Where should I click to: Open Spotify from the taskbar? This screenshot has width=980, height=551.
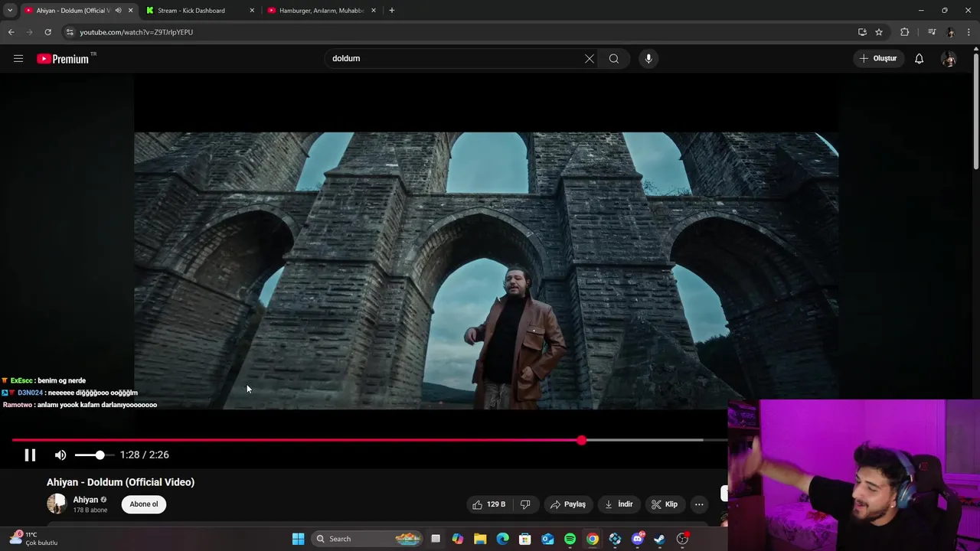click(570, 539)
